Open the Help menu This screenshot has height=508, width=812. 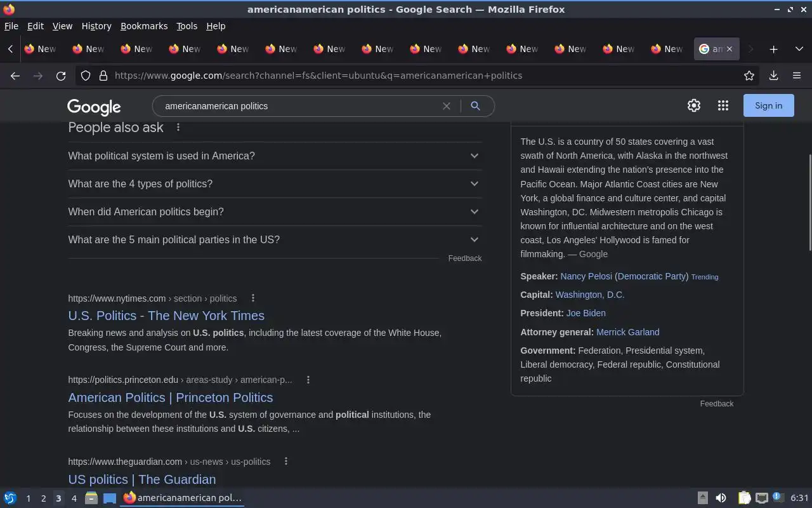pyautogui.click(x=216, y=26)
